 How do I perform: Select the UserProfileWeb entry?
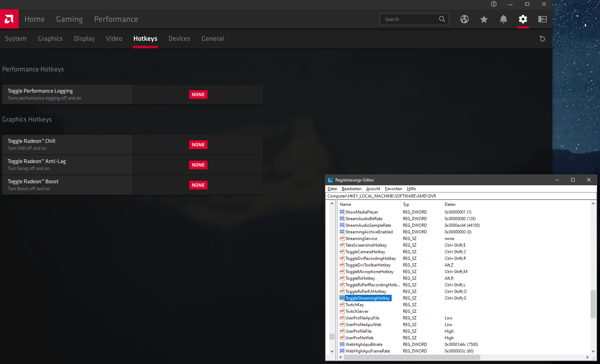click(359, 338)
